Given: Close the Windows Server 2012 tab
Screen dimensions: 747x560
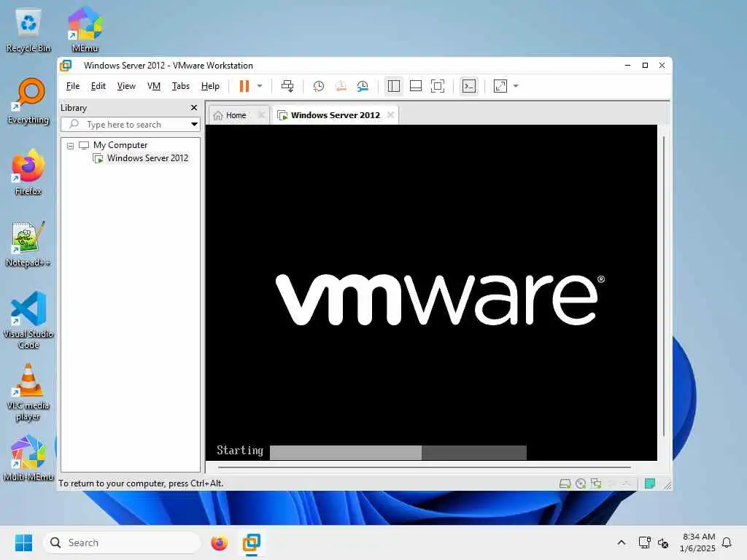Looking at the screenshot, I should tap(391, 114).
